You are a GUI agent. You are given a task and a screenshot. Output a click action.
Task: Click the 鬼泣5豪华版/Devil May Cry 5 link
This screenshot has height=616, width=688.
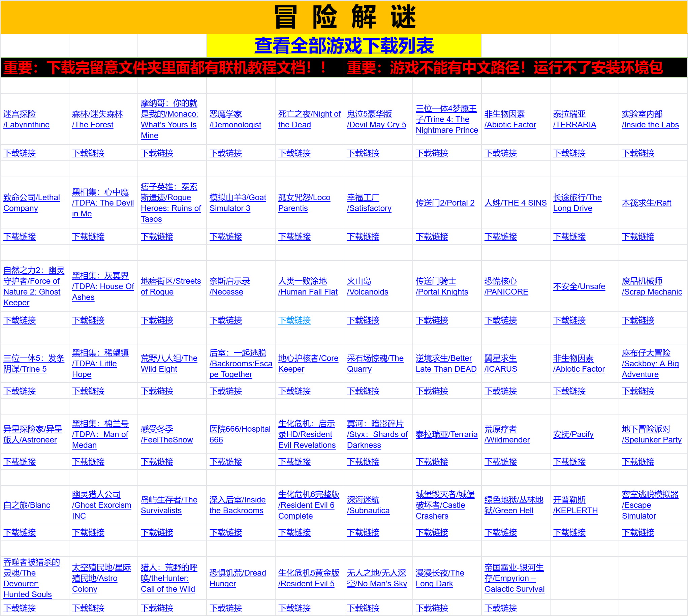coord(376,120)
